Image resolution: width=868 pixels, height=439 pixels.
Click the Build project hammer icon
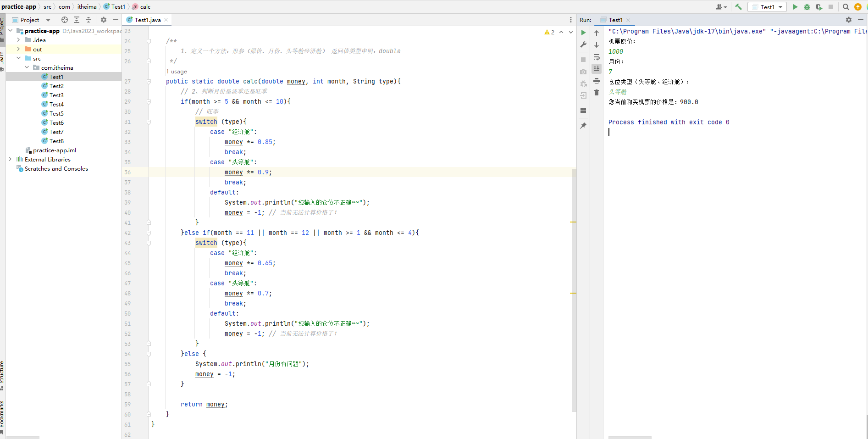pos(738,7)
